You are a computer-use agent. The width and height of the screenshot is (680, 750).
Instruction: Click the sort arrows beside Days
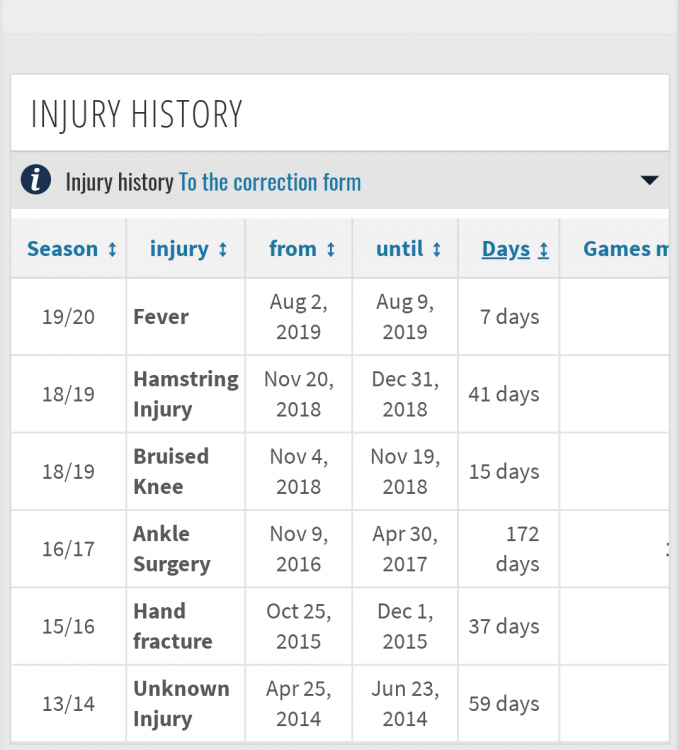543,250
